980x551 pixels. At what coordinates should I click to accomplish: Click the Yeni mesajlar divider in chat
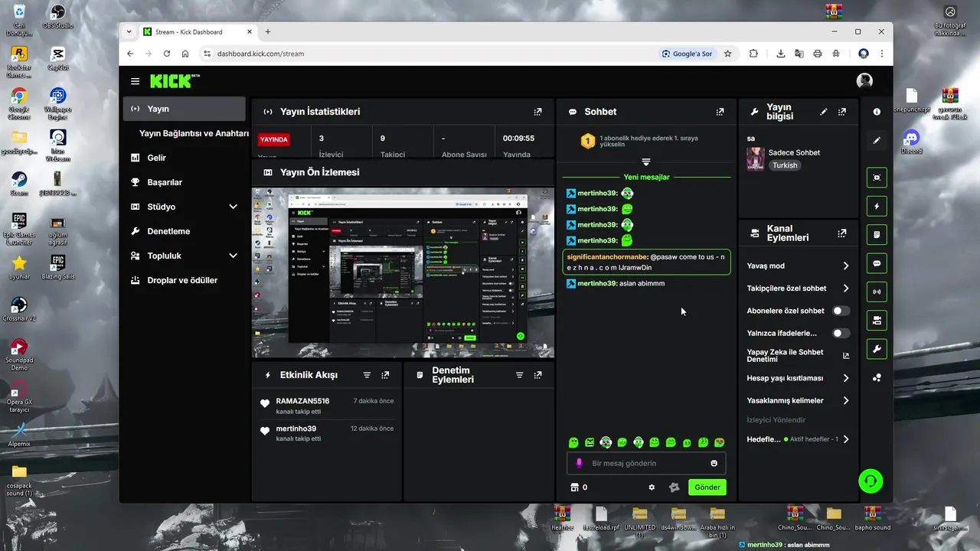point(646,177)
